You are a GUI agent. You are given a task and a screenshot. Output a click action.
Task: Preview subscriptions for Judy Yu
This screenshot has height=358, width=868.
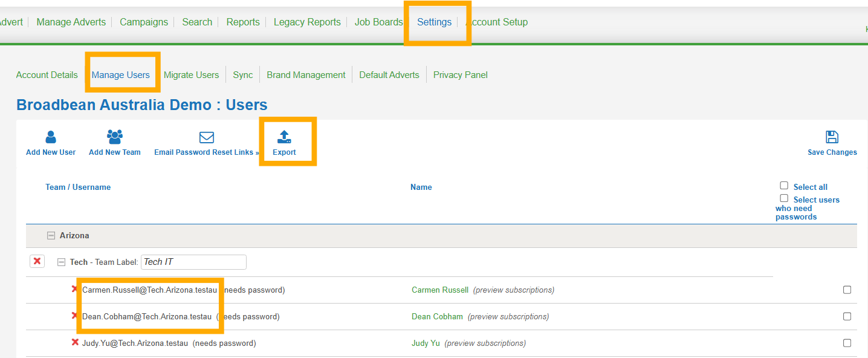(485, 343)
